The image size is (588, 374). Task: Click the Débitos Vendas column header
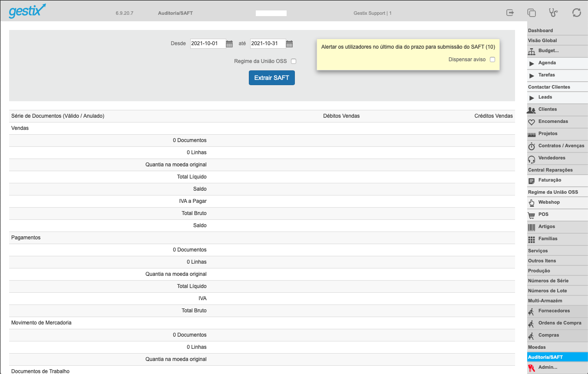click(341, 116)
